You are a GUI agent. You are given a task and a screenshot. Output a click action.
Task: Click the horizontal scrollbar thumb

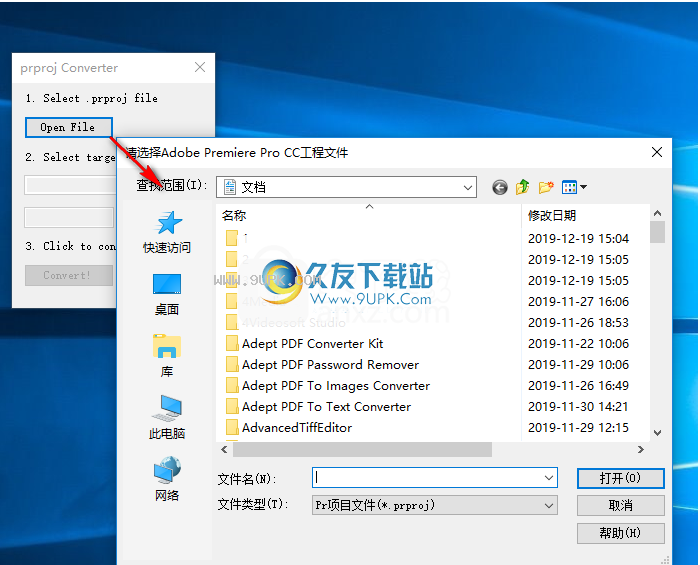pyautogui.click(x=362, y=449)
